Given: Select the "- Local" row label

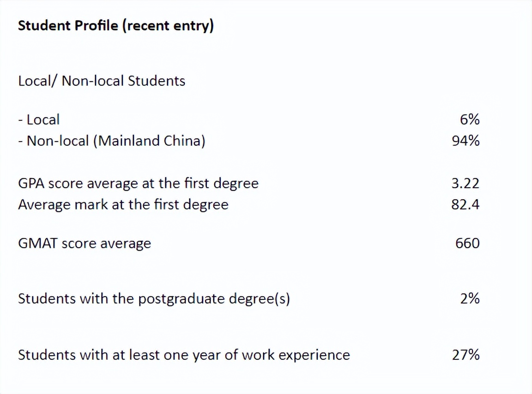Looking at the screenshot, I should (39, 119).
